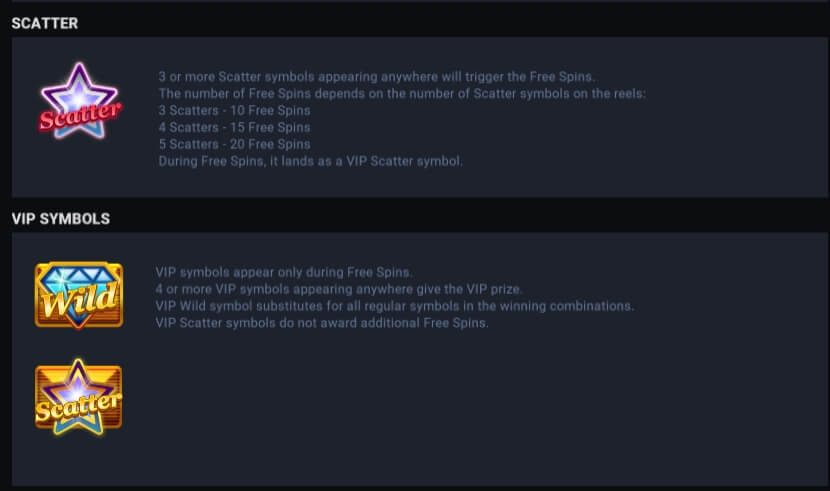
Task: Click the '5 Scatters - 20 Free Spins' line
Action: [234, 144]
